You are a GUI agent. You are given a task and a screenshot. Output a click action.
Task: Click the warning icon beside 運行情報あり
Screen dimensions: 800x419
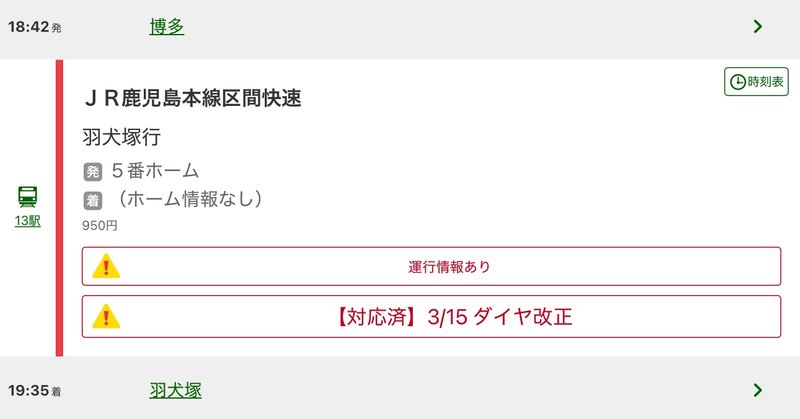click(106, 267)
